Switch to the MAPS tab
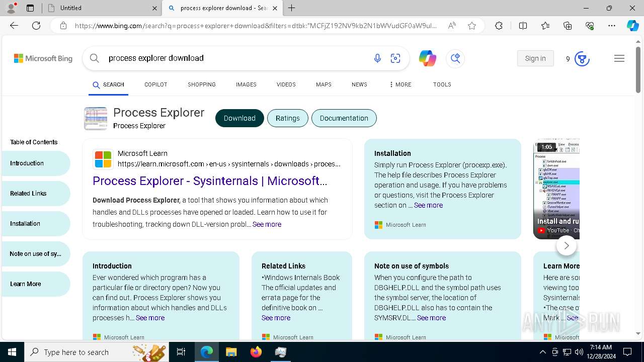 324,84
